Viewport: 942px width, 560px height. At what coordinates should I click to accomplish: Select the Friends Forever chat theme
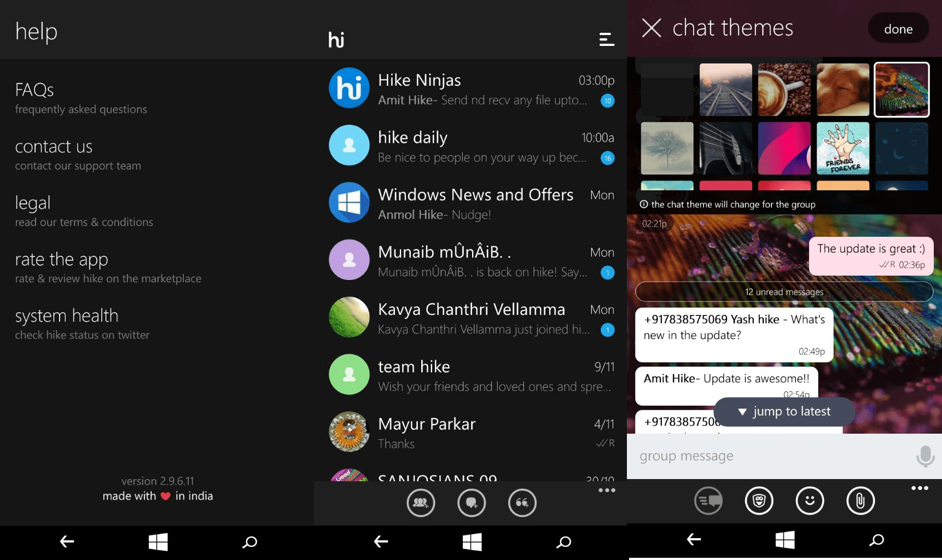pos(843,148)
